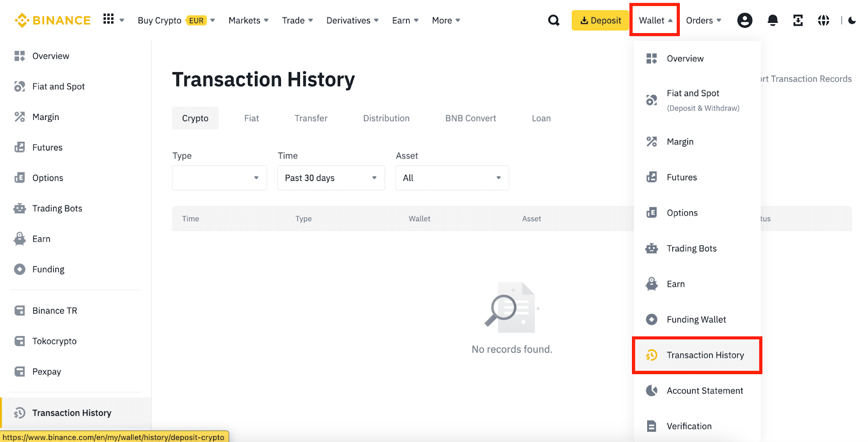
Task: Open the Asset All dropdown
Action: point(452,178)
